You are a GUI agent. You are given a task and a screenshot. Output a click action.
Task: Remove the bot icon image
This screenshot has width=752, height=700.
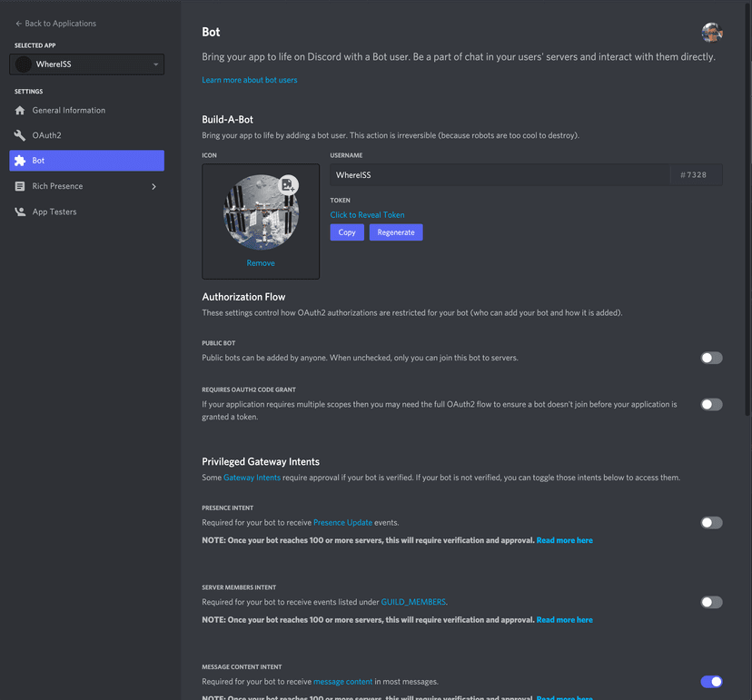[x=261, y=262]
